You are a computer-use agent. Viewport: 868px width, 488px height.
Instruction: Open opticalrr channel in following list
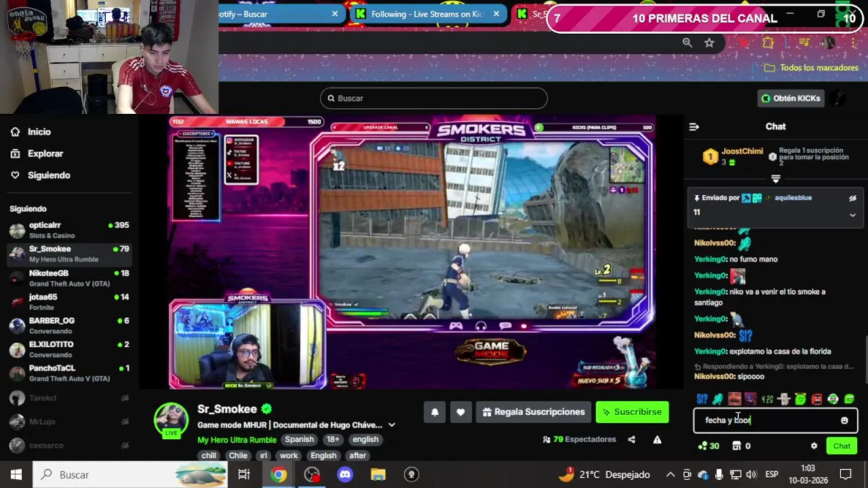[68, 230]
